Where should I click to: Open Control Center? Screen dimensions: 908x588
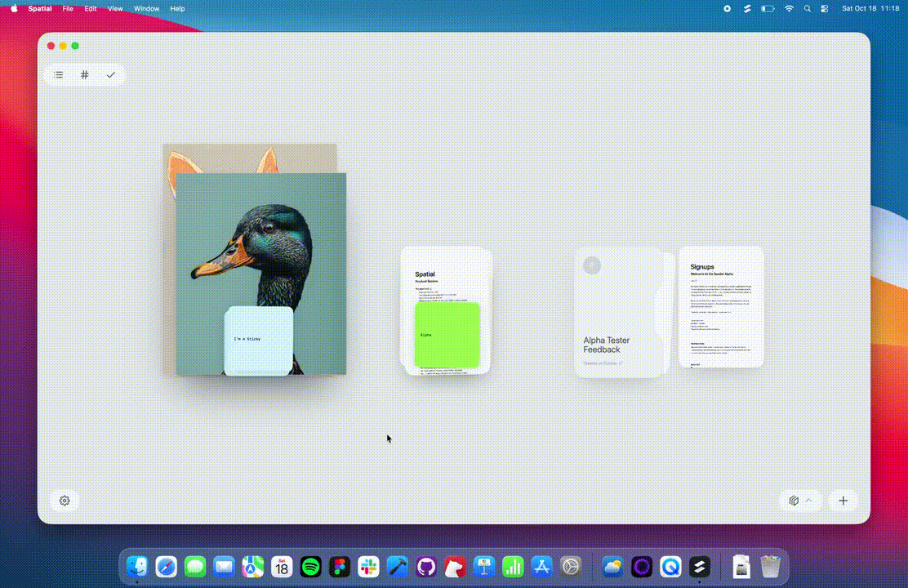pos(825,9)
